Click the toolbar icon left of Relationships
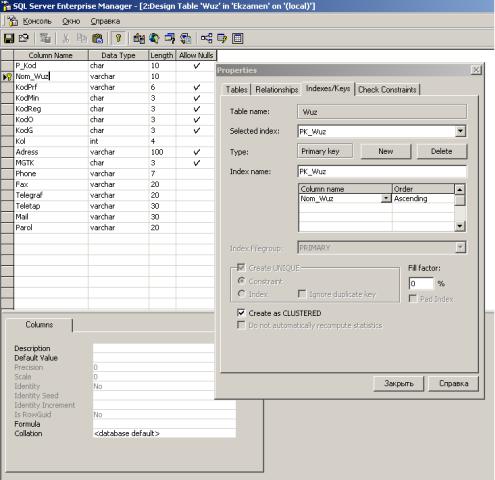The height and width of the screenshot is (480, 495). click(186, 38)
